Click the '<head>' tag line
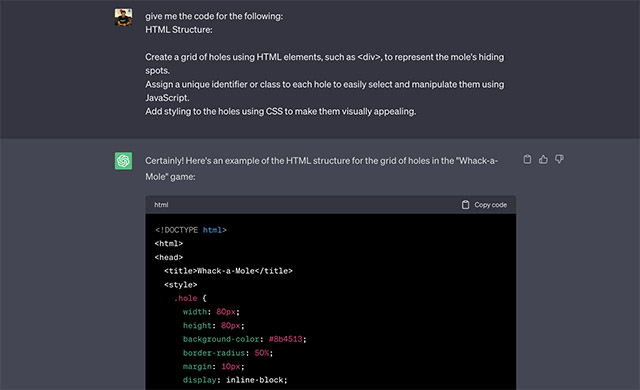This screenshot has width=640, height=390. coord(169,257)
